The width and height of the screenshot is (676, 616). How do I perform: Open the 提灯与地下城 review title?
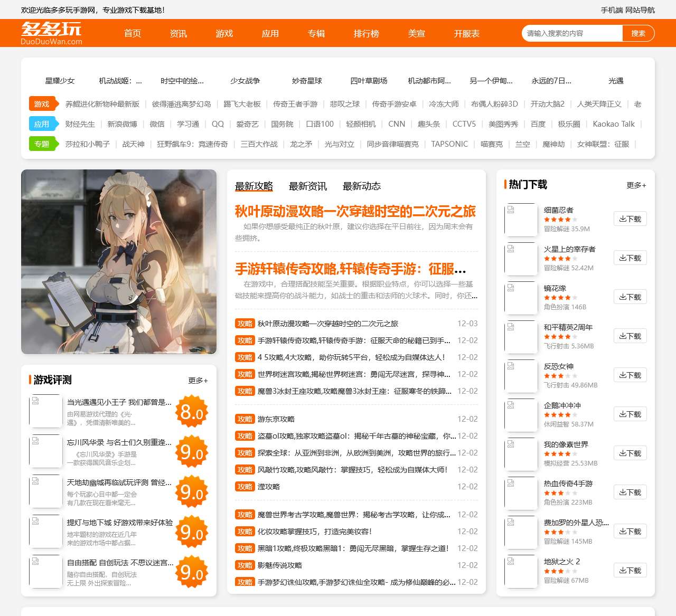tap(120, 522)
